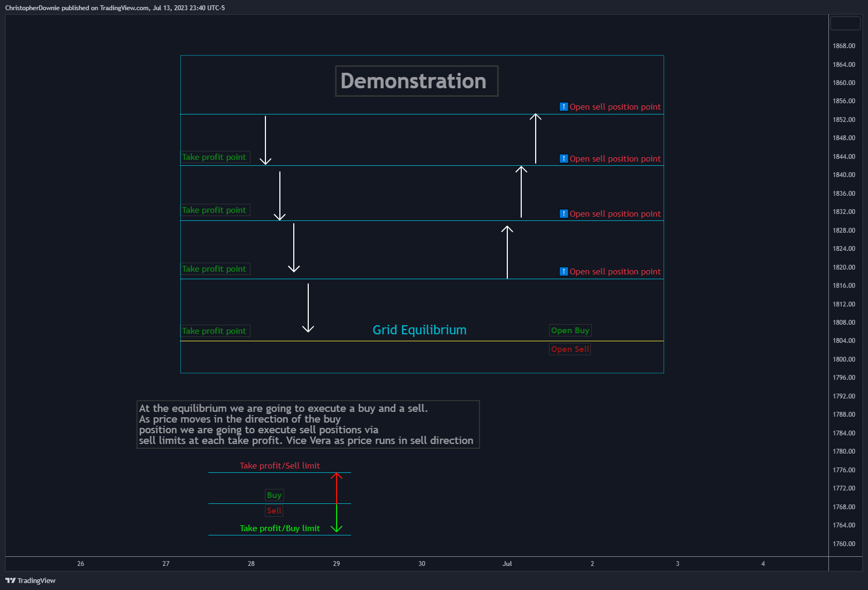Image resolution: width=868 pixels, height=590 pixels.
Task: Select the topmost Take profit point label
Action: (216, 157)
